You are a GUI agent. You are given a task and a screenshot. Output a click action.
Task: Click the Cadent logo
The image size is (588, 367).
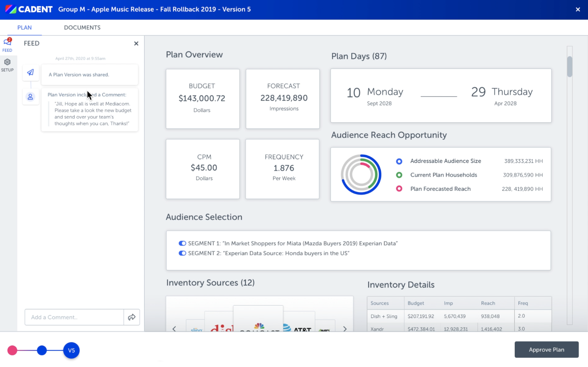[29, 9]
